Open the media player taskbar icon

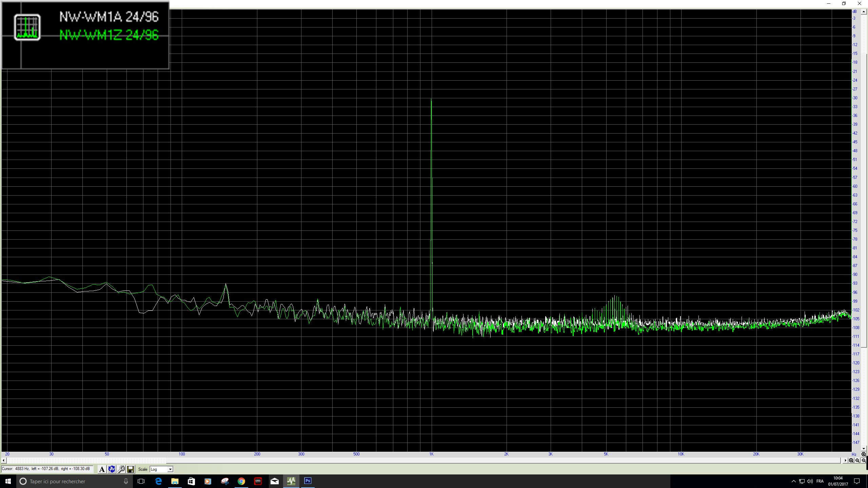click(x=208, y=481)
